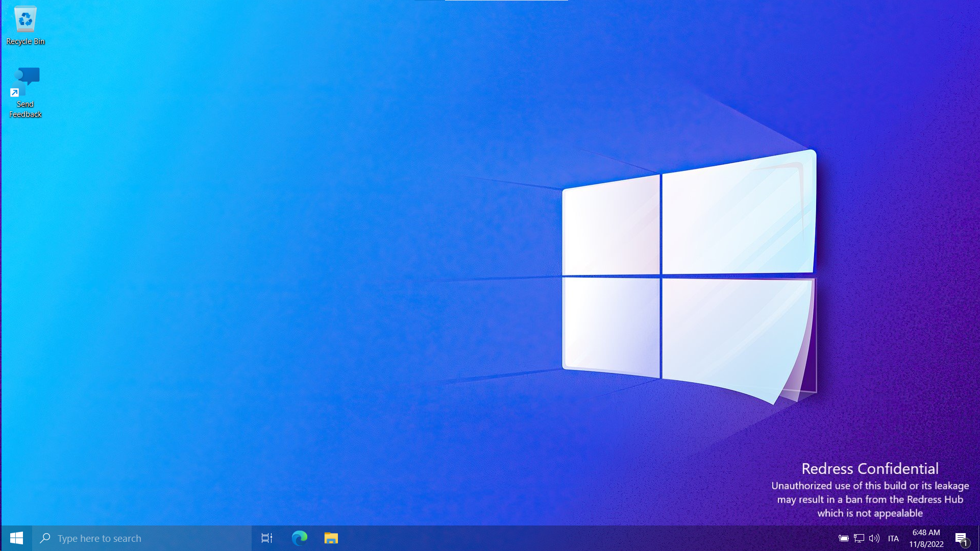Click the magnifier icon in the search box

(x=45, y=538)
